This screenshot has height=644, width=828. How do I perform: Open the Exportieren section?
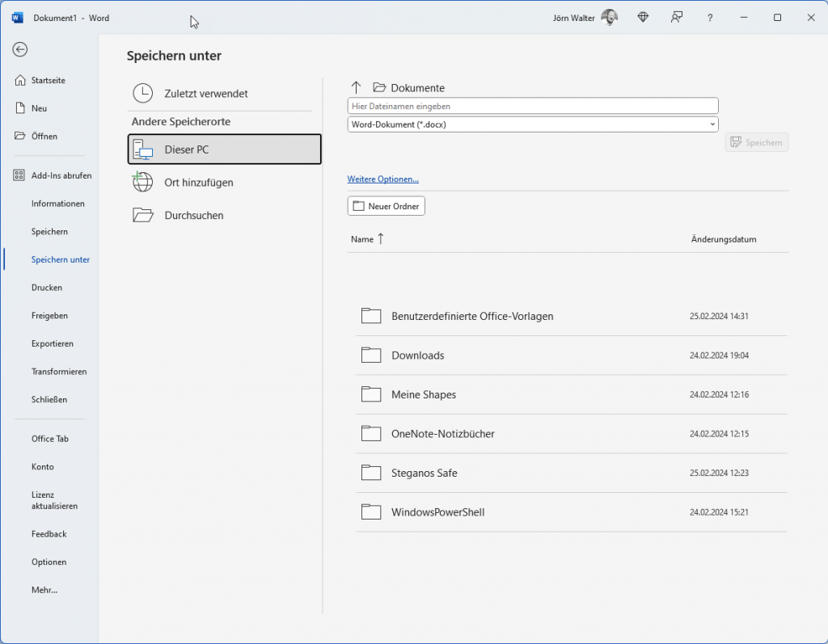[x=51, y=343]
